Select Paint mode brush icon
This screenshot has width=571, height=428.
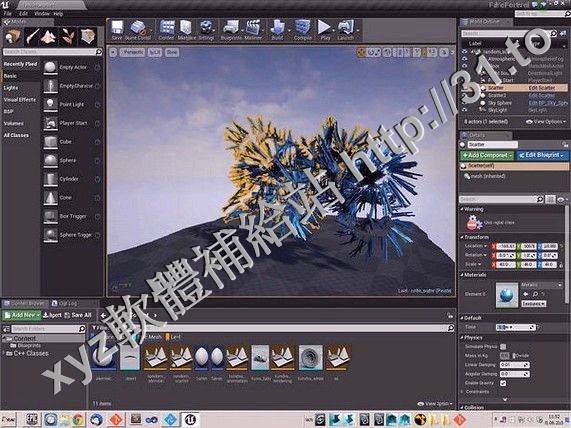point(32,37)
